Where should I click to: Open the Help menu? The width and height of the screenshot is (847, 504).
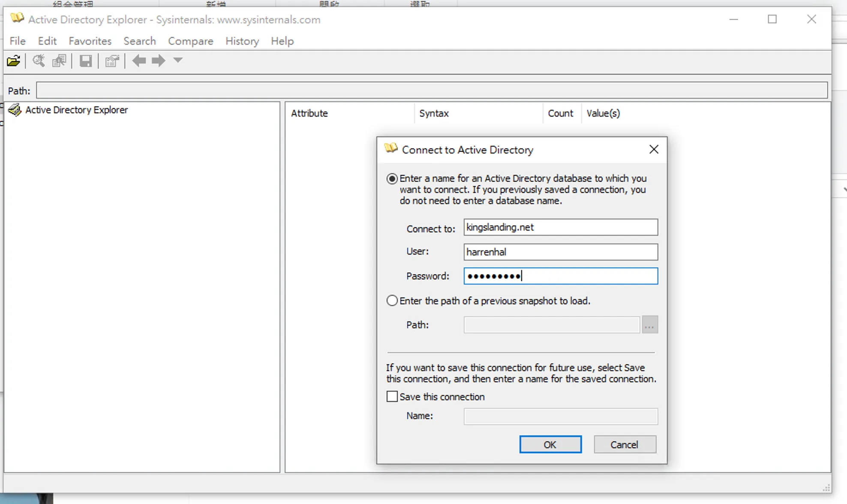pos(282,41)
